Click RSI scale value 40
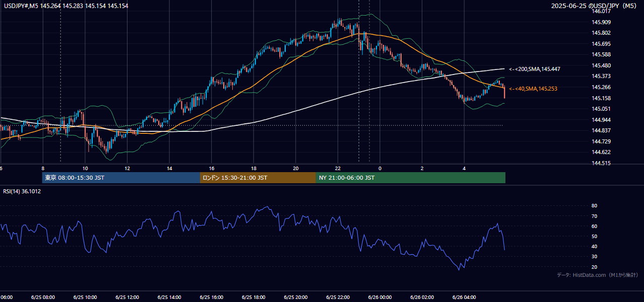Screen dimensions: 644x302 pyautogui.click(x=594, y=246)
